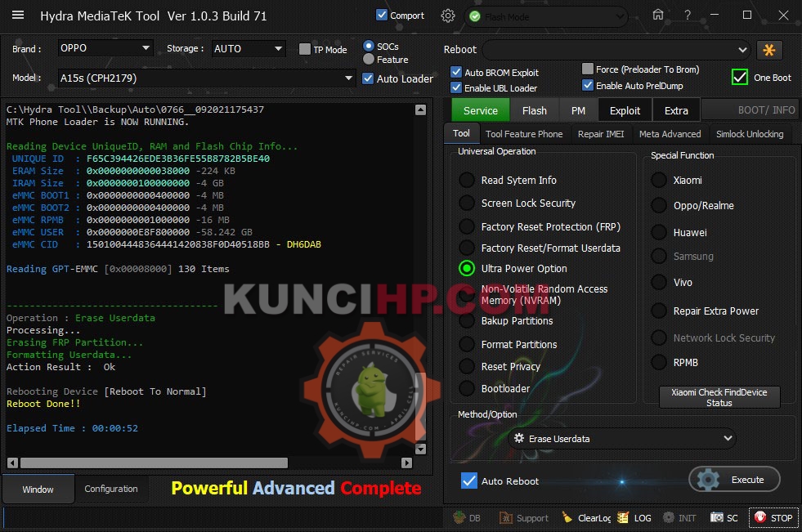Select Bootloader option
802x532 pixels.
467,388
